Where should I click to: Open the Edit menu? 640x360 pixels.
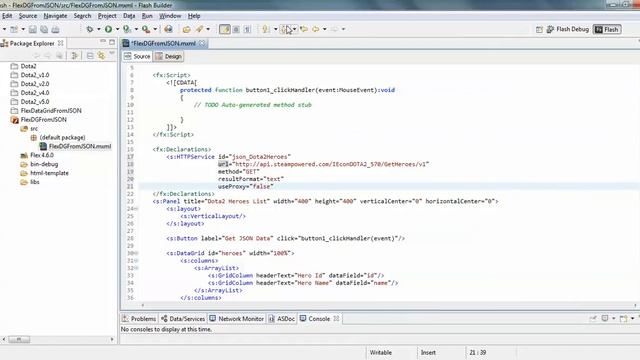7,16
